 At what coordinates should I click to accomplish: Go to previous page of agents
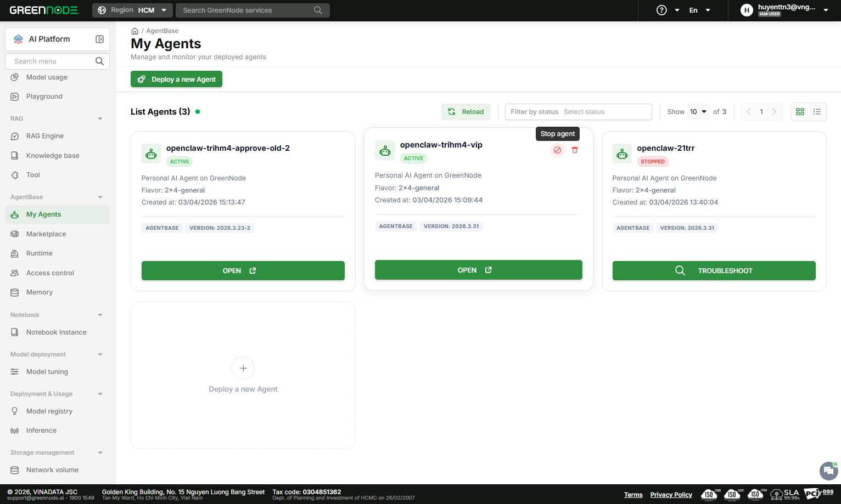pyautogui.click(x=749, y=112)
